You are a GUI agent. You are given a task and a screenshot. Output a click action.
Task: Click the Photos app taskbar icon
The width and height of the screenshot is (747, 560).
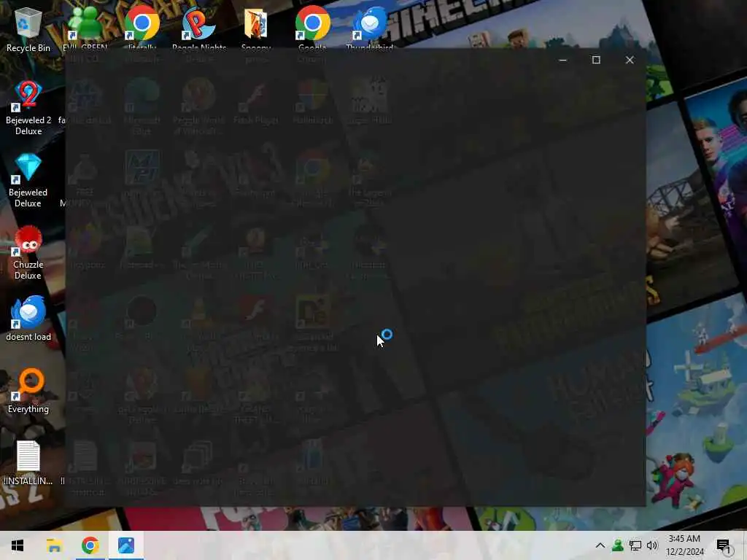[x=126, y=545]
